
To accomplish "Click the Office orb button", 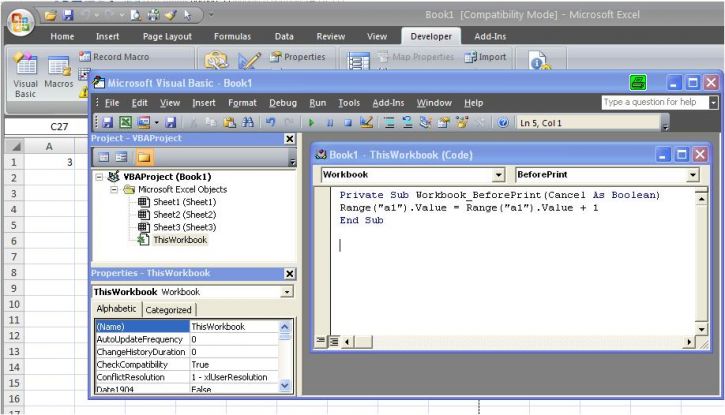I will point(20,21).
